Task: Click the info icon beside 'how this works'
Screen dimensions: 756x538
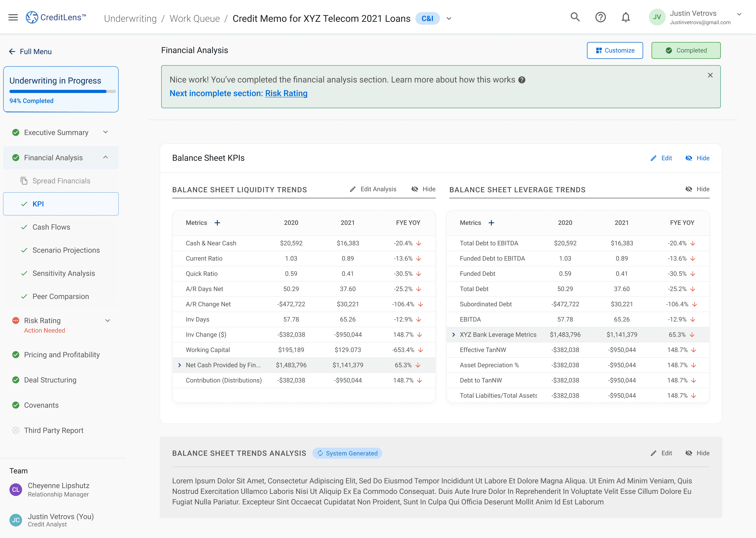Action: [x=522, y=80]
